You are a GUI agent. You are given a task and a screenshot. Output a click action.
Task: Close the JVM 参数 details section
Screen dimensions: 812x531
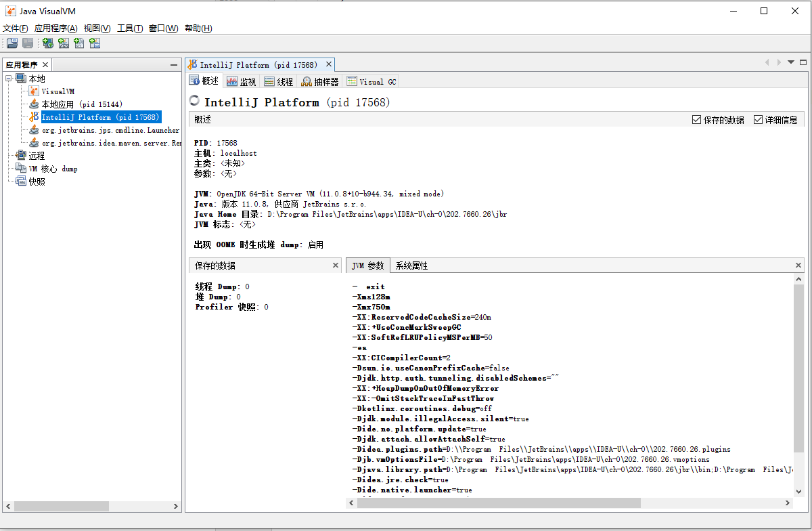[798, 265]
